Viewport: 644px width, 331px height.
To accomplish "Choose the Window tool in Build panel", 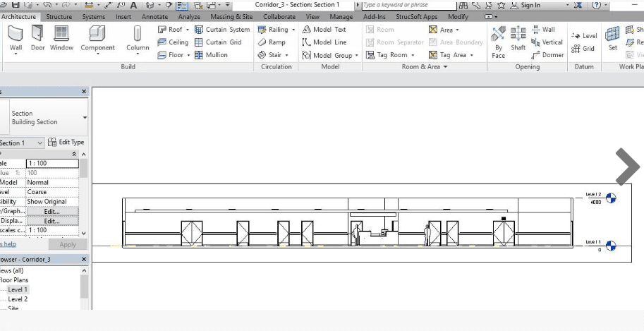I will [x=61, y=38].
